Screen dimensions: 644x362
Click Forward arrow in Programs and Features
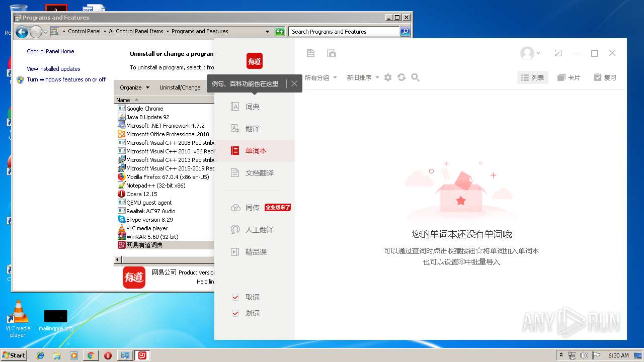point(35,32)
